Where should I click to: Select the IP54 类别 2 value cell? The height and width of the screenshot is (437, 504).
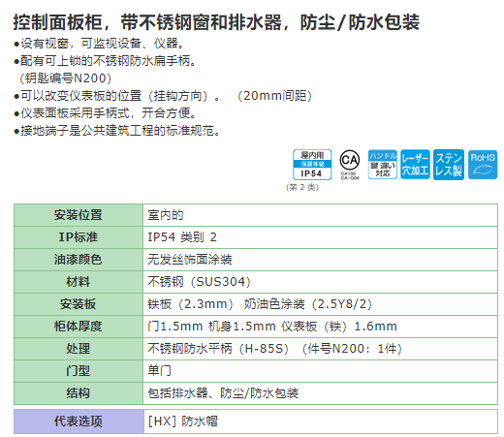[x=320, y=237]
